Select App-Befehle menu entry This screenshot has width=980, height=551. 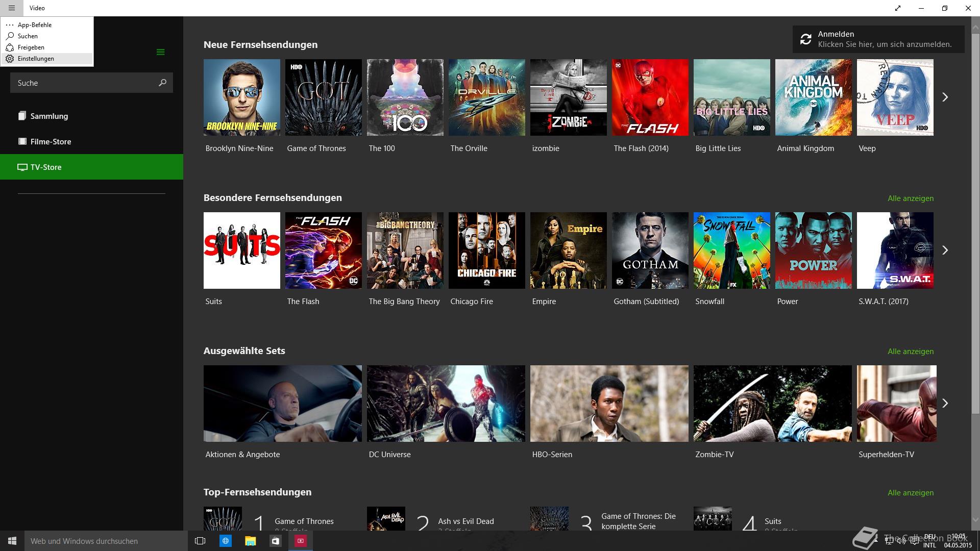[x=47, y=24]
